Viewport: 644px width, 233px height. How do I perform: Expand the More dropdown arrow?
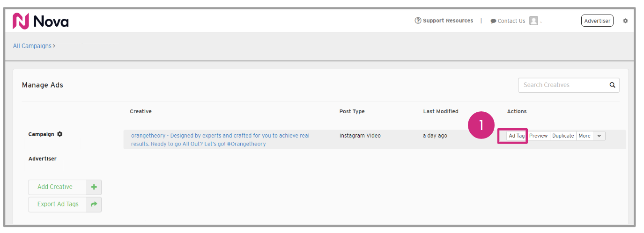599,136
